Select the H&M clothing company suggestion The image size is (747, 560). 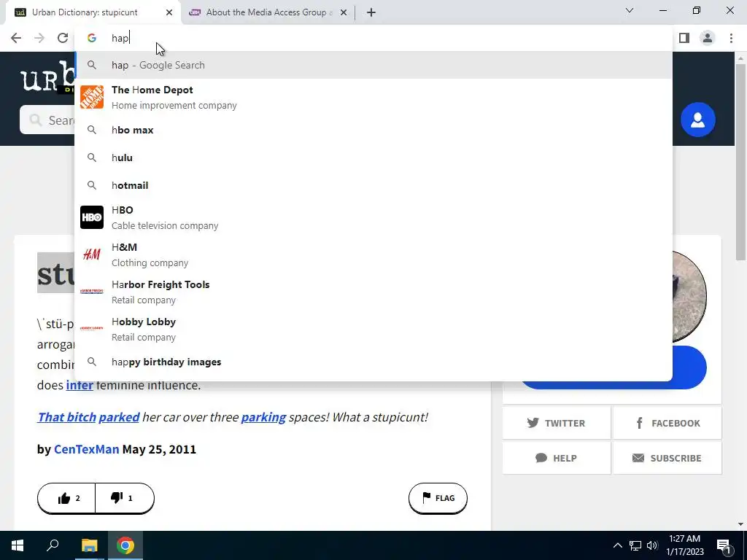tap(373, 254)
